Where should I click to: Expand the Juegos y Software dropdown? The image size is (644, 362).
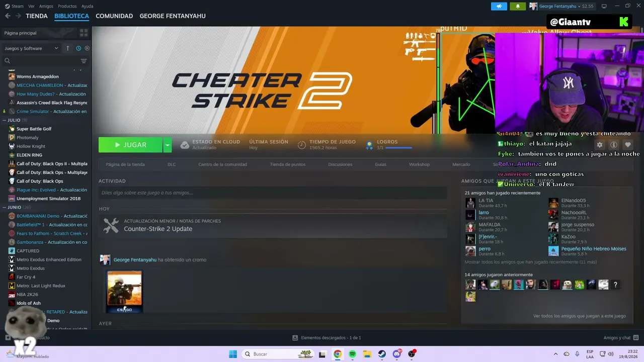click(31, 48)
